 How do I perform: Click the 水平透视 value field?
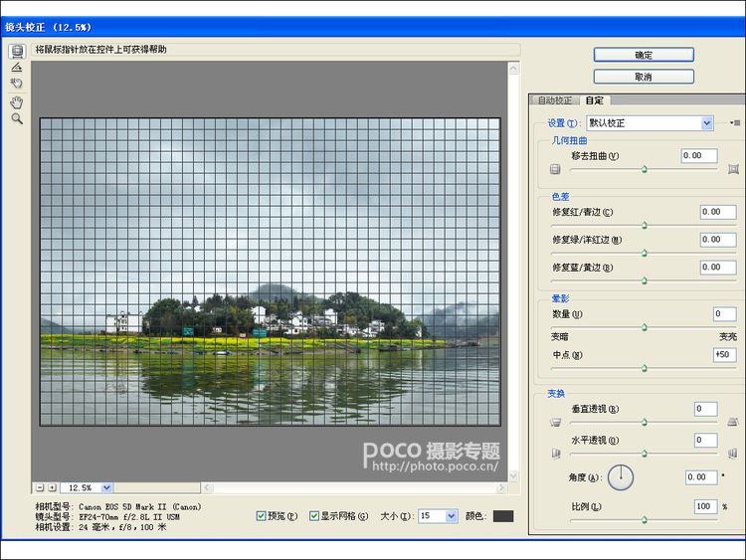(705, 440)
